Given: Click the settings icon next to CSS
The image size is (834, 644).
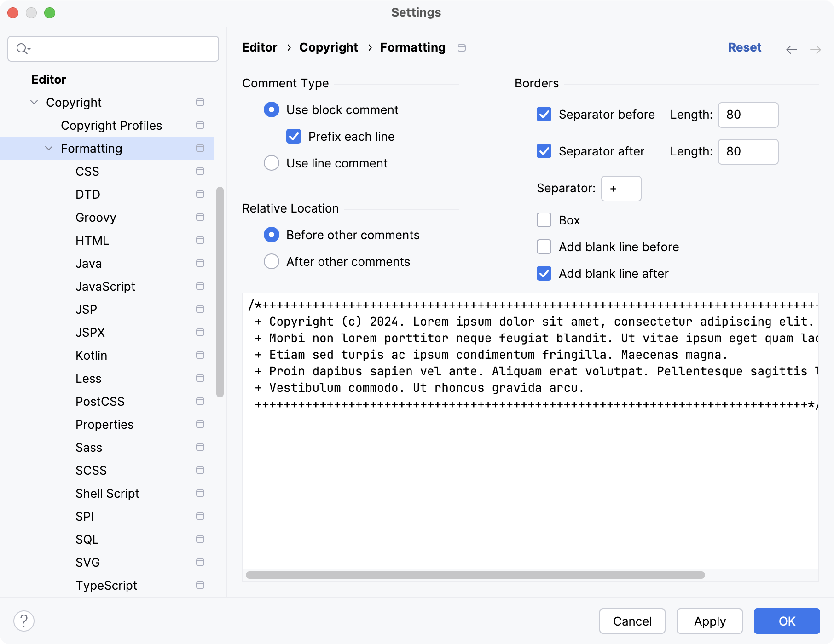Looking at the screenshot, I should tap(200, 171).
